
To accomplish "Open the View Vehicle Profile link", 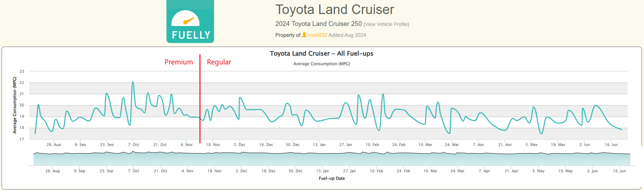I will tap(386, 24).
